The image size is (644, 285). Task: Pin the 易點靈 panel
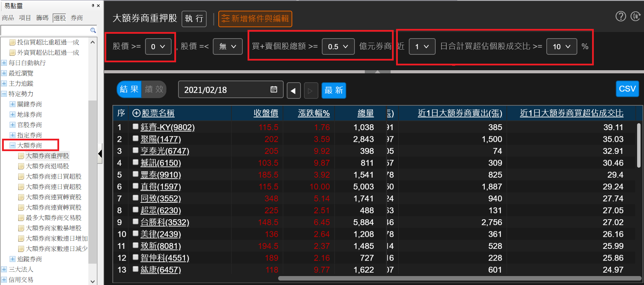pos(93,6)
